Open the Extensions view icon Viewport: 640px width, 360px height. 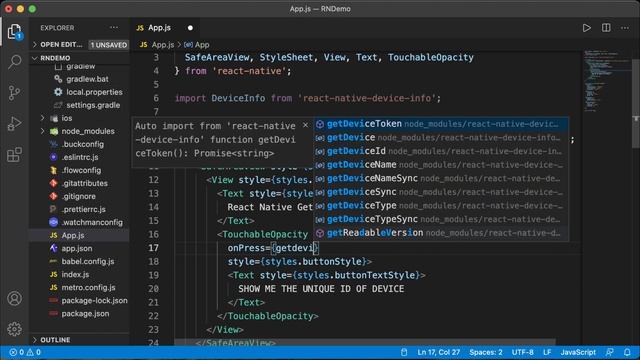[14, 155]
